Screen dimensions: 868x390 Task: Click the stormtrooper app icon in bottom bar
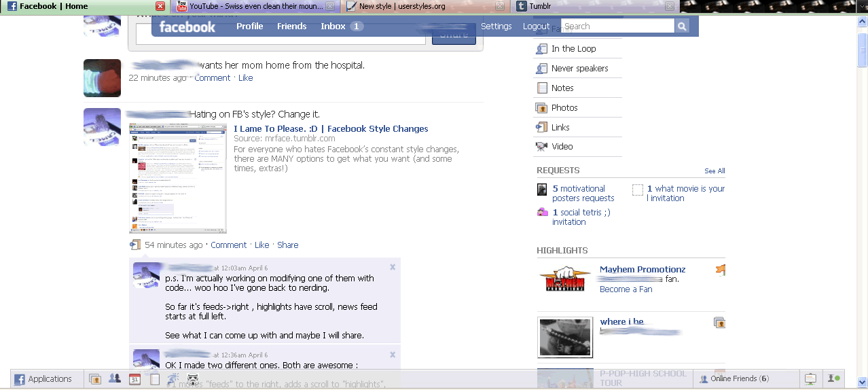[193, 379]
